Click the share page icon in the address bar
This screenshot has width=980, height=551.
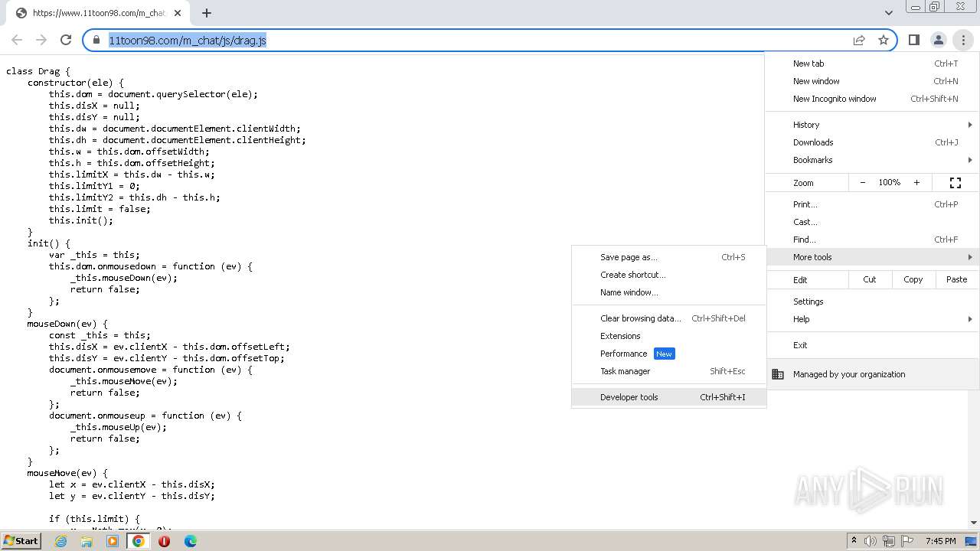click(x=859, y=40)
